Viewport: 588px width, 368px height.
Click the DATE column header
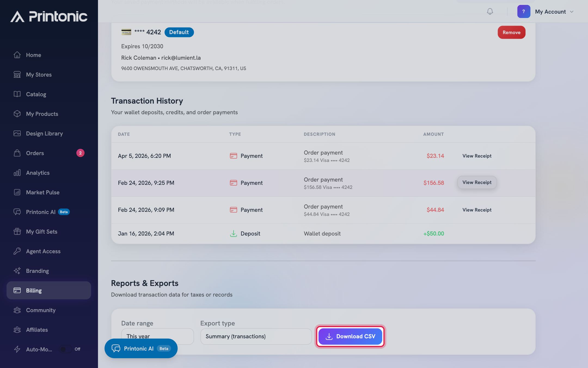[124, 134]
